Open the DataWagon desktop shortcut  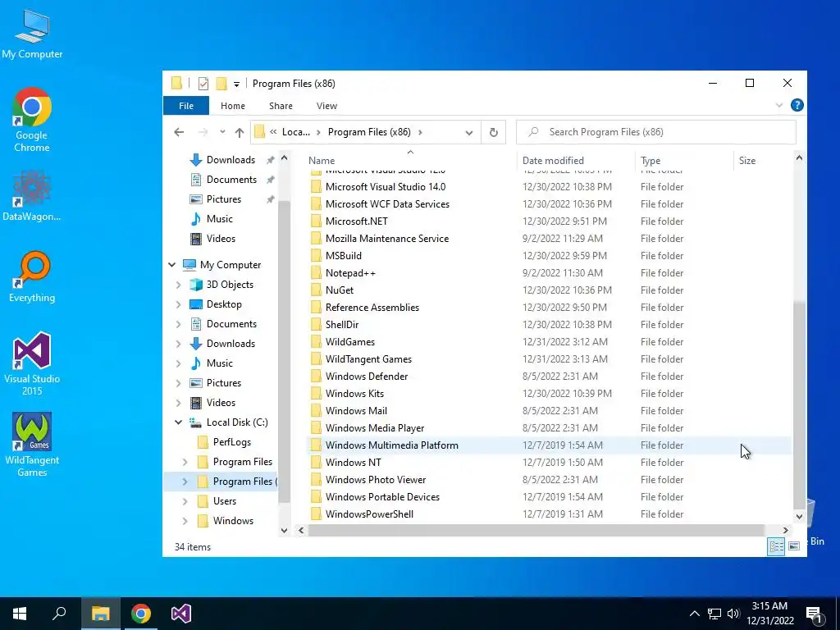[32, 196]
